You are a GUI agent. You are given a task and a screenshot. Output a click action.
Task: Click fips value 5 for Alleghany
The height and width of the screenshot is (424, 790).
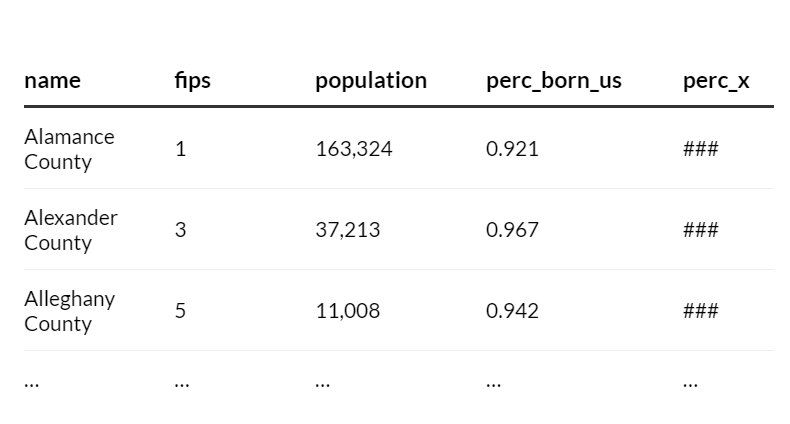pos(181,311)
